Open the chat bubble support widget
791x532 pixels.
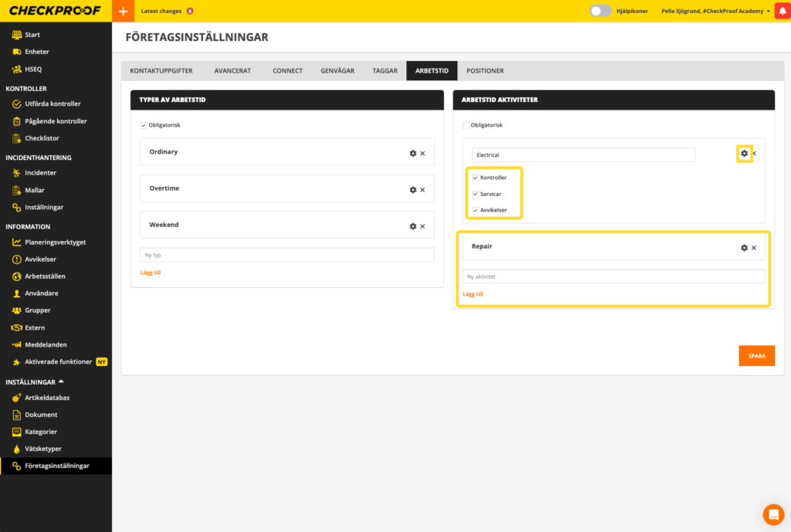[x=772, y=514]
